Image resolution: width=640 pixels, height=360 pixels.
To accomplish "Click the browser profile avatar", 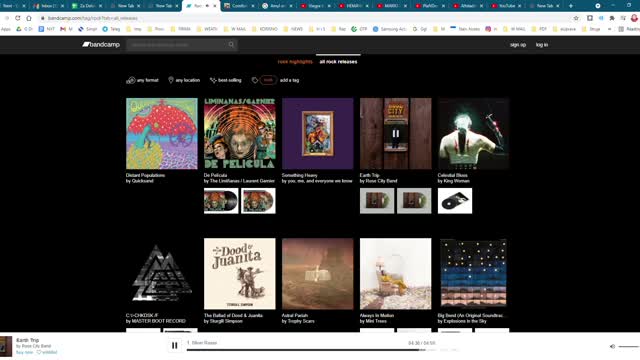I will [x=634, y=18].
